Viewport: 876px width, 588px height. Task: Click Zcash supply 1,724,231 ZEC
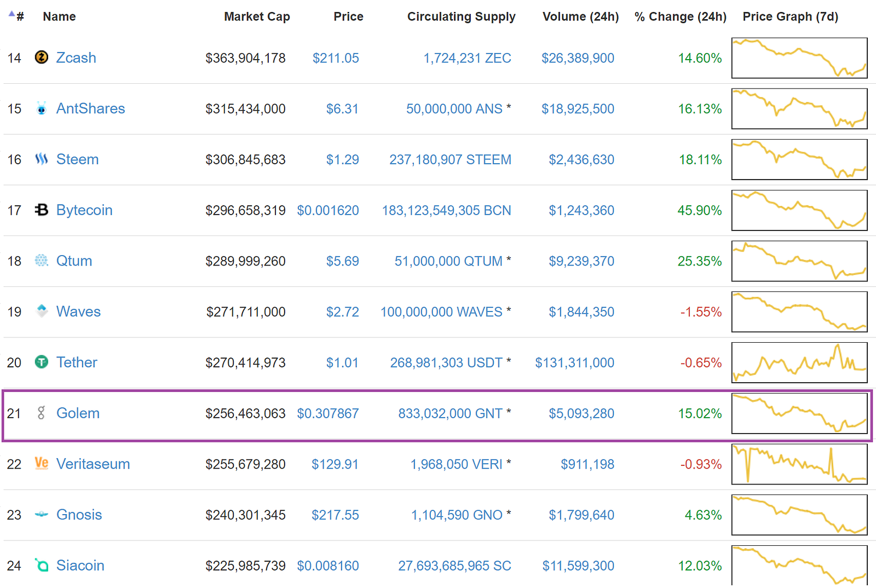click(467, 58)
